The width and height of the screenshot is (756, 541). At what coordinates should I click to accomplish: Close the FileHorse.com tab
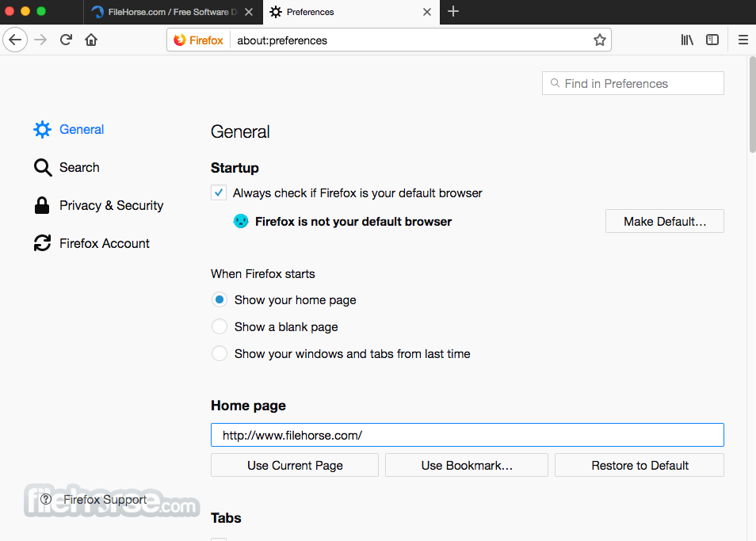click(x=249, y=12)
